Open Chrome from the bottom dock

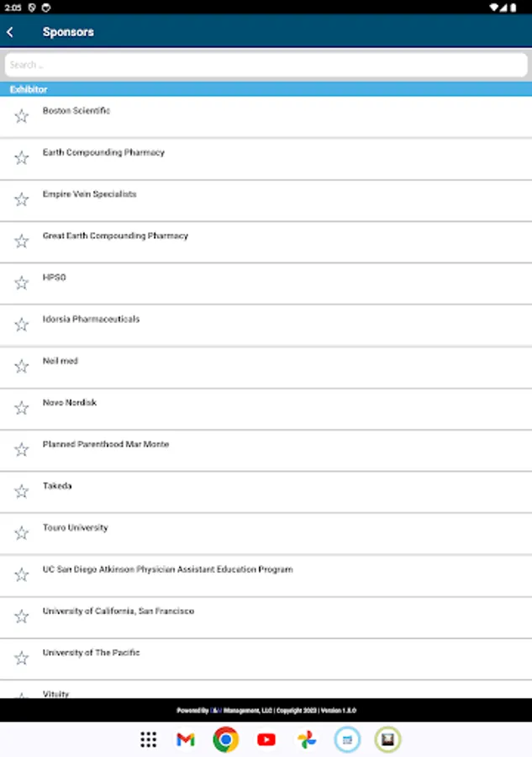225,739
